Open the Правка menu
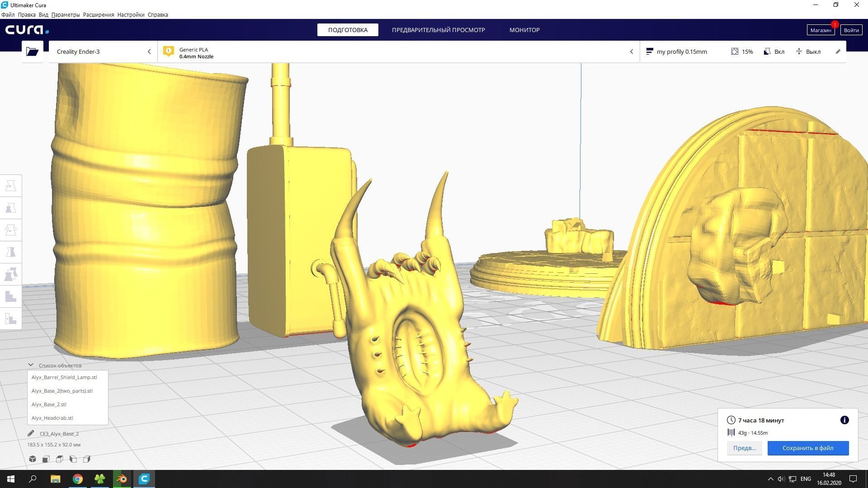 pyautogui.click(x=27, y=14)
